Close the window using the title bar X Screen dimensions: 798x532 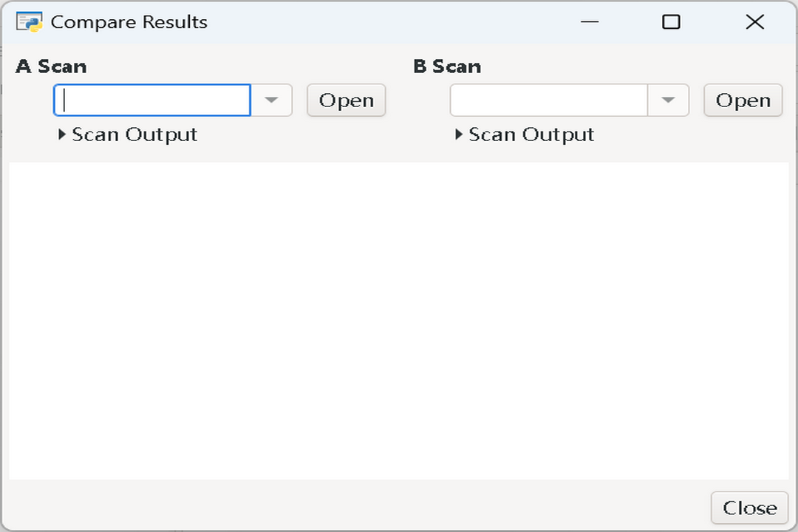click(x=754, y=22)
